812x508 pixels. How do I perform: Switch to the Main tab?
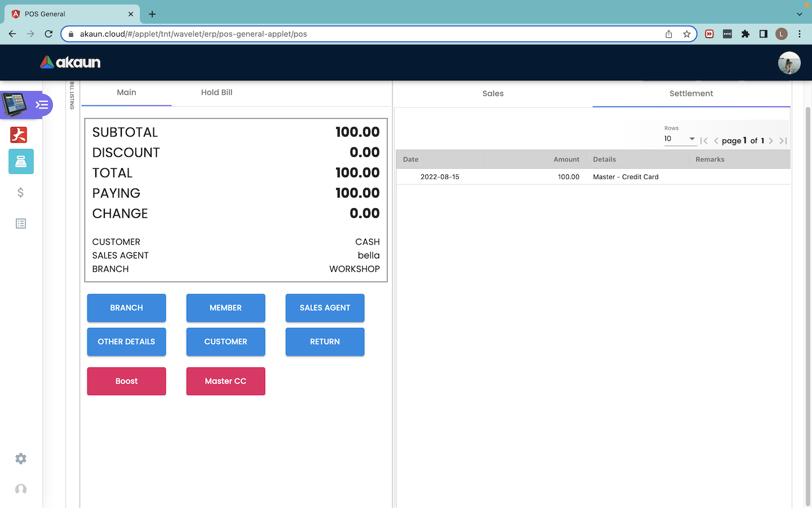coord(126,93)
